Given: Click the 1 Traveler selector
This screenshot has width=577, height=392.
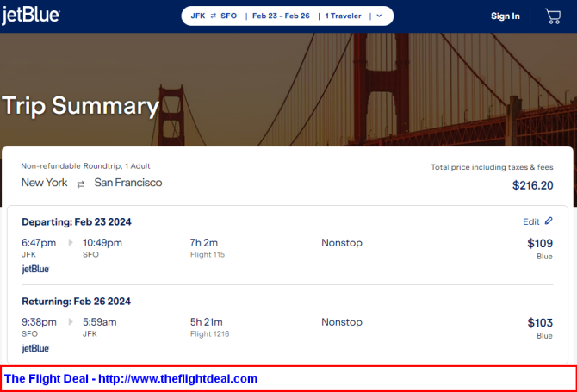Looking at the screenshot, I should pos(343,16).
